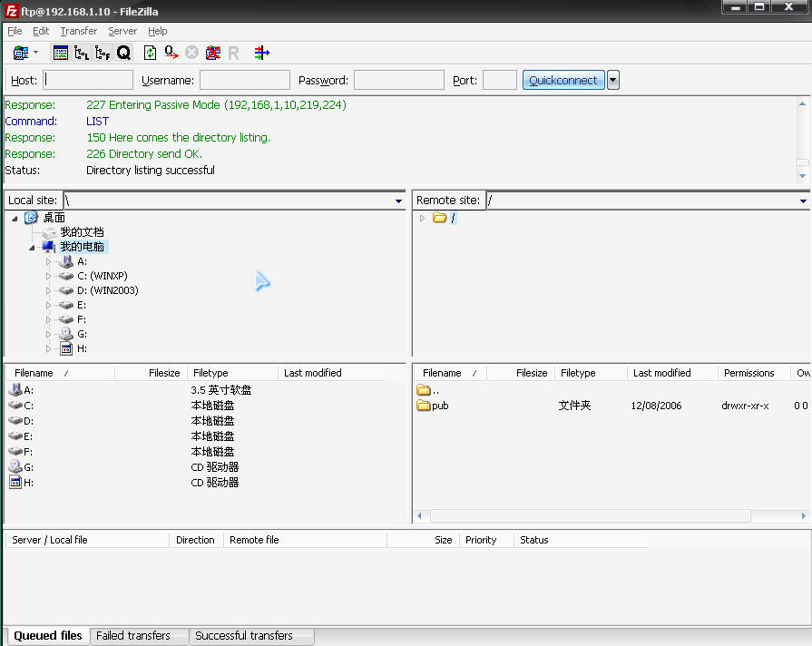Focus the Port input field
812x646 pixels.
coord(500,81)
